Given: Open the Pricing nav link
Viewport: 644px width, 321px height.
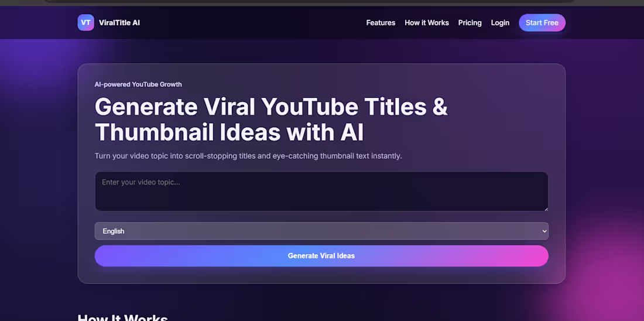Looking at the screenshot, I should pyautogui.click(x=470, y=23).
